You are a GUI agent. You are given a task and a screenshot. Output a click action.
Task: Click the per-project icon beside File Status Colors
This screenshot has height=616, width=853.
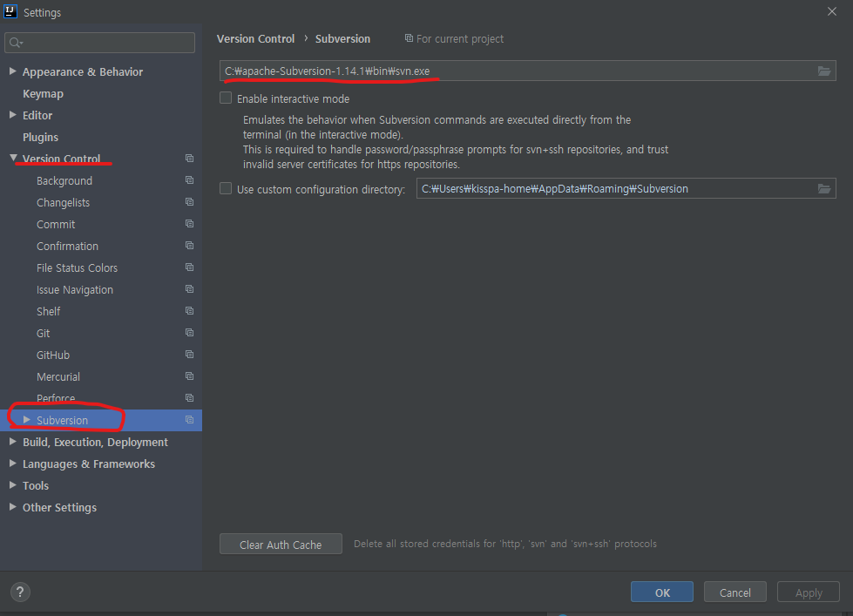click(189, 267)
